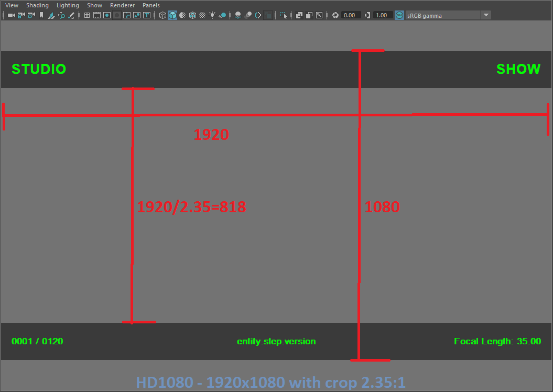The height and width of the screenshot is (392, 553).
Task: Click the Focal Length: 35.00 readout
Action: (497, 341)
